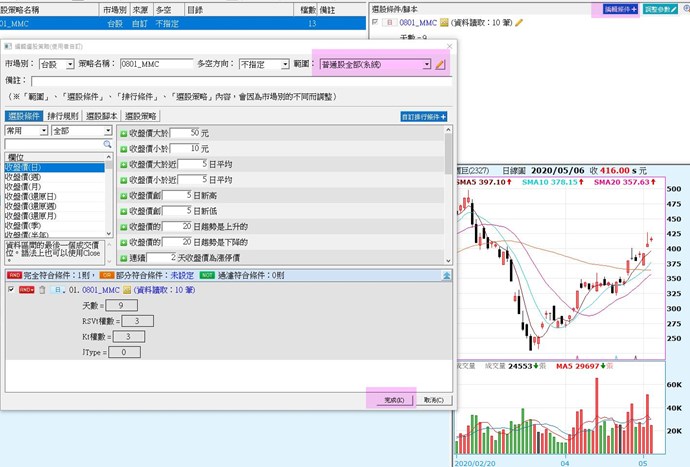The image size is (690, 467).
Task: Click pencil icon beside 範圍 dropdown
Action: (441, 64)
